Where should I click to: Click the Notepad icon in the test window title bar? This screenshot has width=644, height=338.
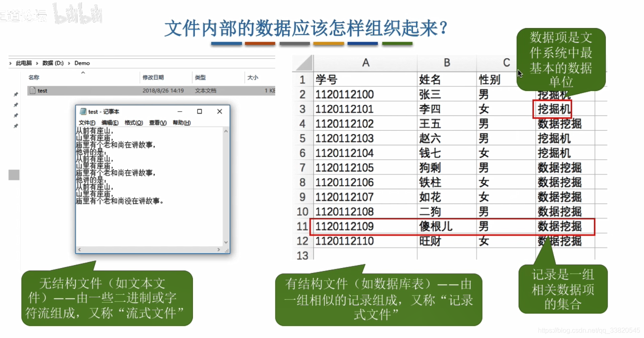tap(83, 112)
